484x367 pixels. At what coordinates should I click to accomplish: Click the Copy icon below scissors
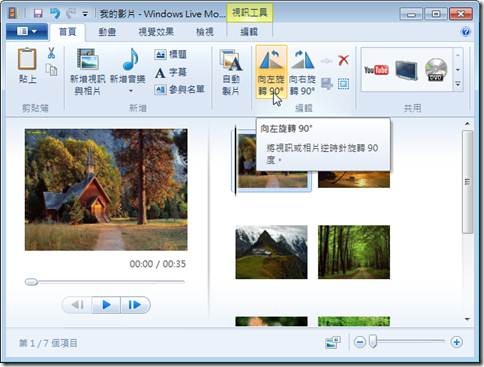(51, 70)
